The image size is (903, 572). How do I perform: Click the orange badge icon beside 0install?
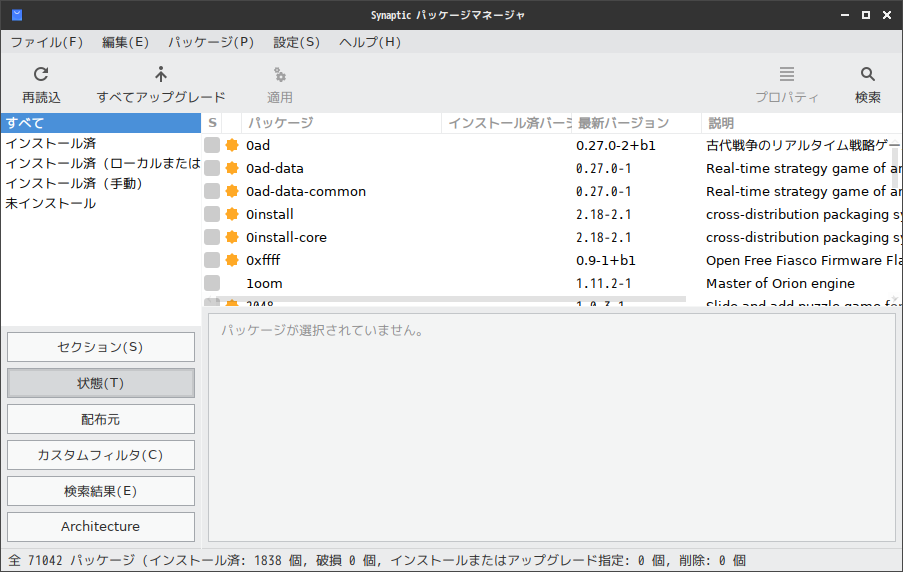(x=232, y=214)
